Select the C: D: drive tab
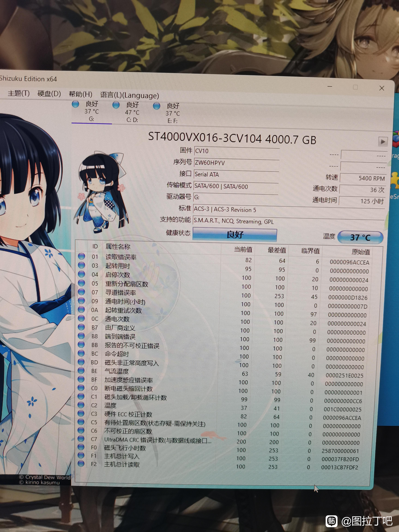The height and width of the screenshot is (532, 399). pos(132,112)
